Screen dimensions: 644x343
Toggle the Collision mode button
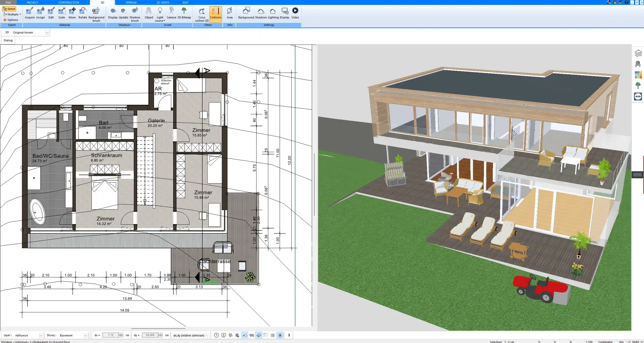point(215,14)
